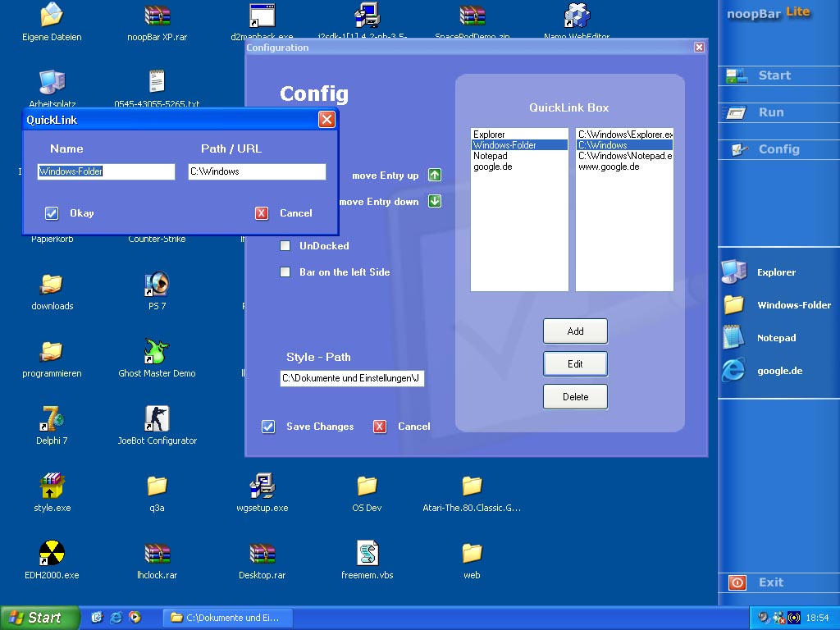Click the Style - Path input field
Viewport: 840px width, 630px height.
coord(352,378)
